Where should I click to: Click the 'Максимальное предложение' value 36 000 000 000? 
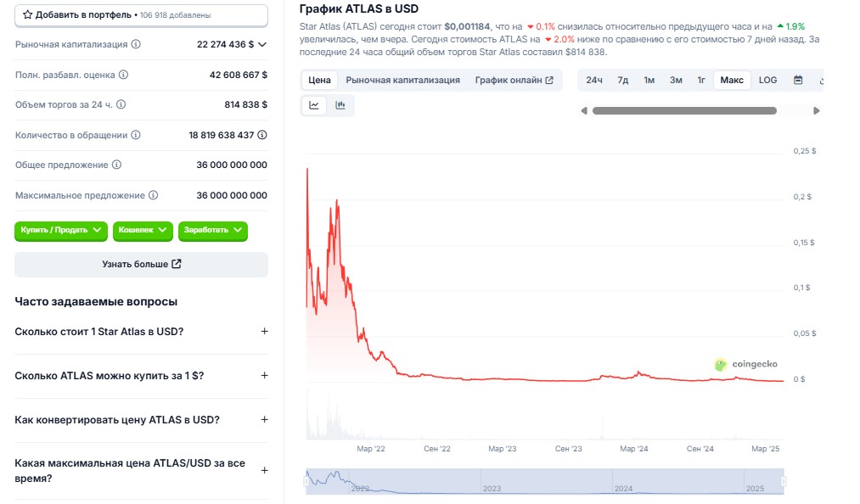pyautogui.click(x=232, y=195)
